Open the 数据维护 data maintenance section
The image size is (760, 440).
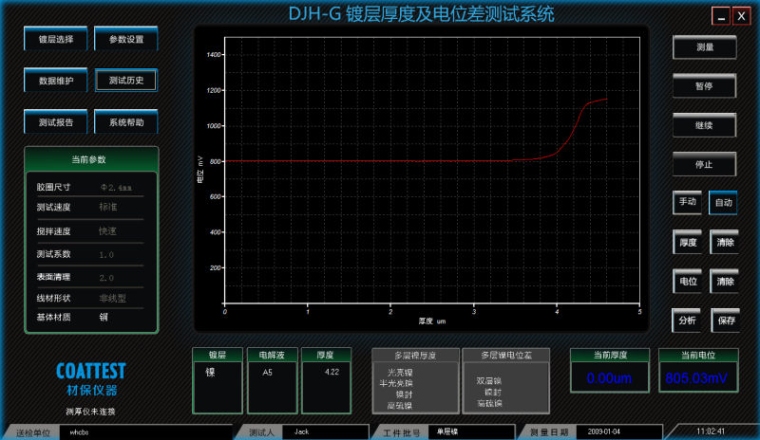(x=56, y=80)
